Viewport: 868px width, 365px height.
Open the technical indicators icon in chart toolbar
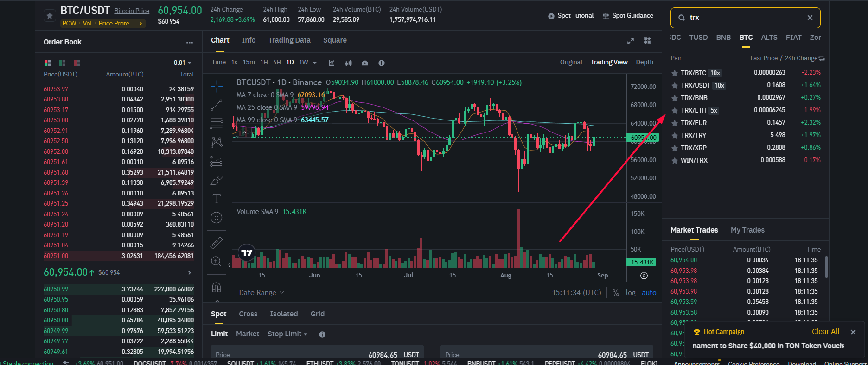(x=332, y=63)
